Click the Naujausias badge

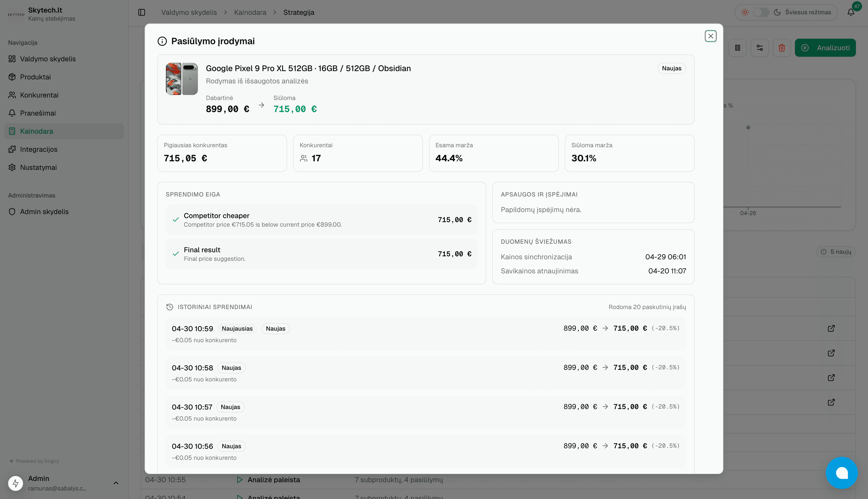coord(237,329)
